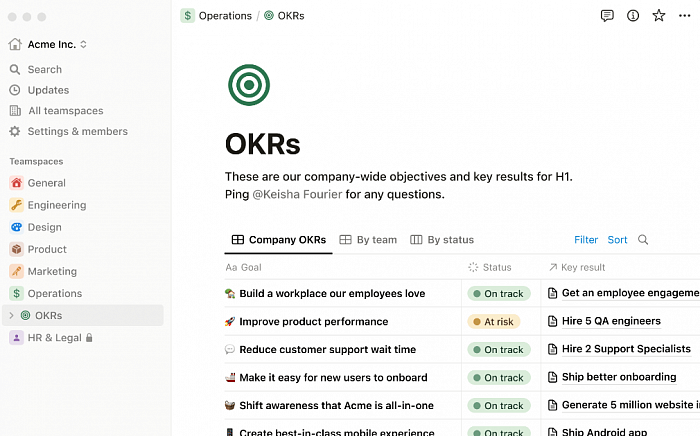Click the Filter button
Viewport: 700px width, 436px height.
click(x=586, y=240)
